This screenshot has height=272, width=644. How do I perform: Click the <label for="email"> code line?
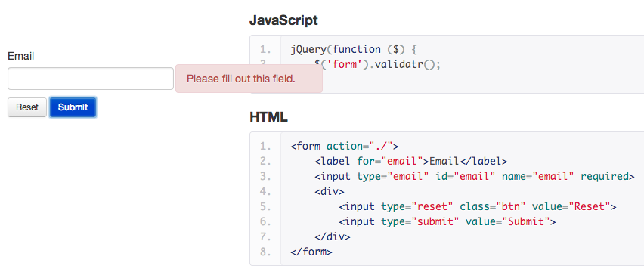411,161
